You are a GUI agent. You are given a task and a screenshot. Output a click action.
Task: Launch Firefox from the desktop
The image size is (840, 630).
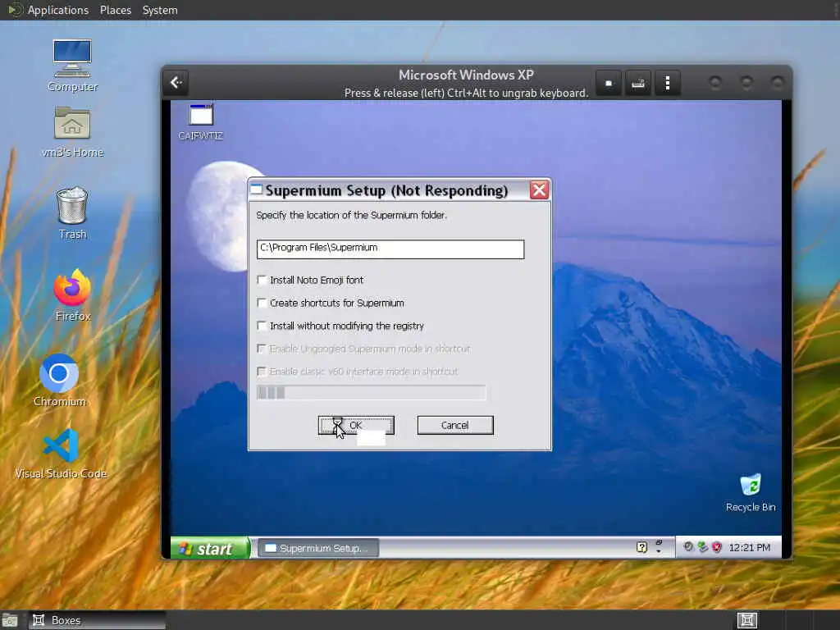click(x=72, y=295)
